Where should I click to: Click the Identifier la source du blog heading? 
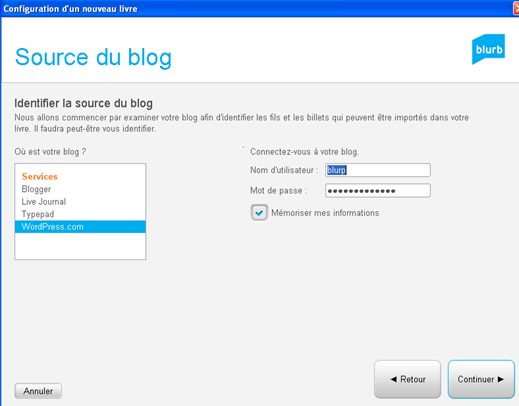[x=83, y=103]
